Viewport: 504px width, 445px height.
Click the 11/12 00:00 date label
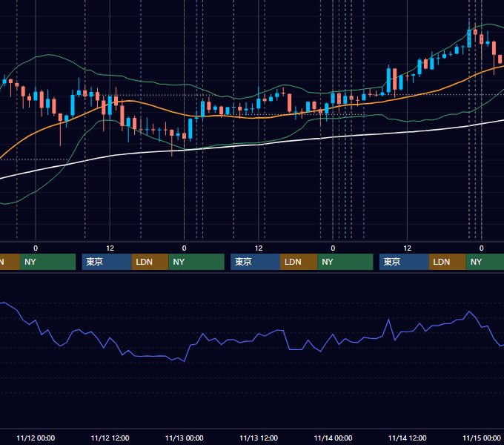tap(36, 438)
